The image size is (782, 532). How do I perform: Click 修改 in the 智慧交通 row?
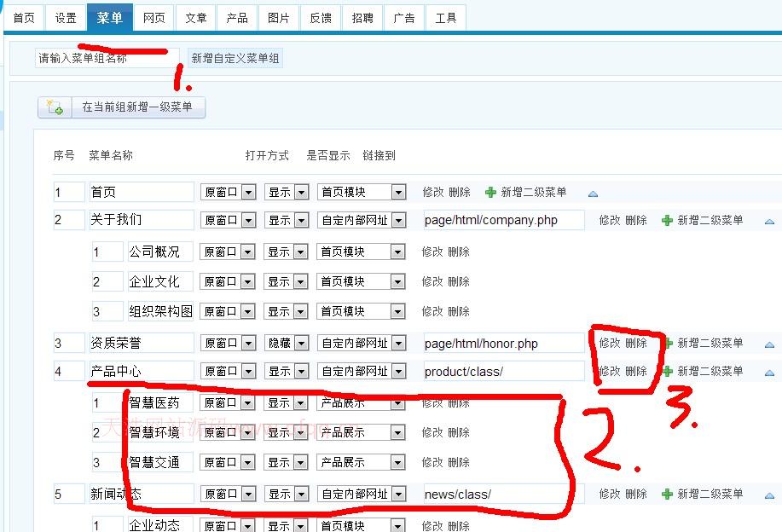(432, 462)
